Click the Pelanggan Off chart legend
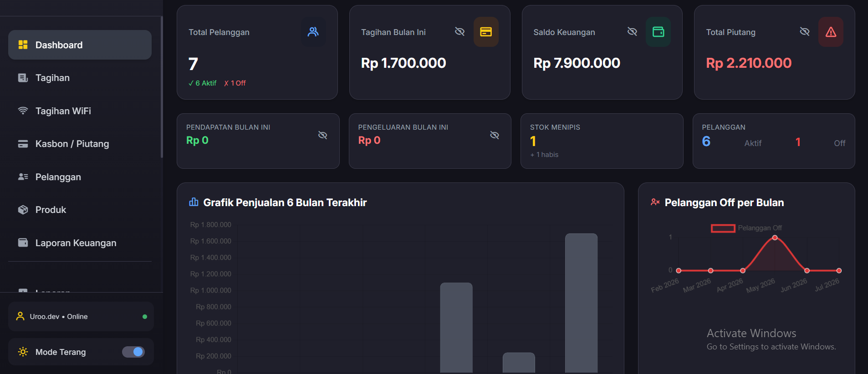 (x=746, y=228)
